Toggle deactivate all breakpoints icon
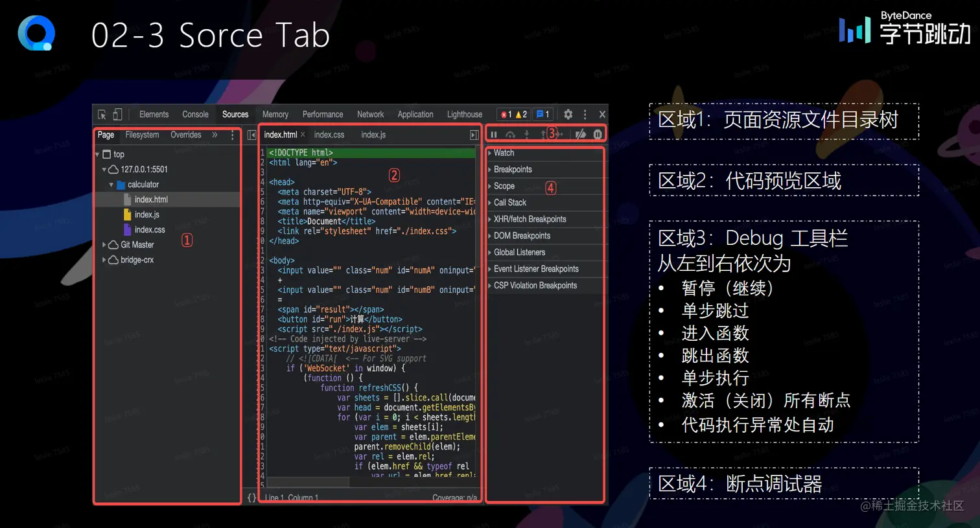 point(581,134)
